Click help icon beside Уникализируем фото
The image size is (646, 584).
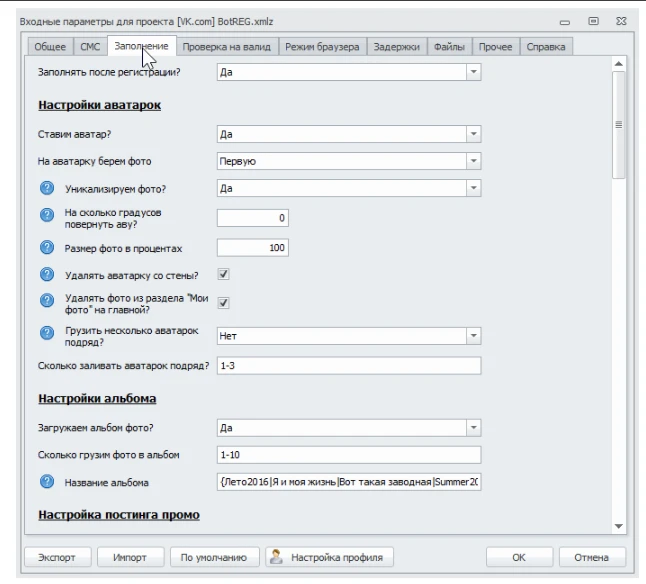47,188
